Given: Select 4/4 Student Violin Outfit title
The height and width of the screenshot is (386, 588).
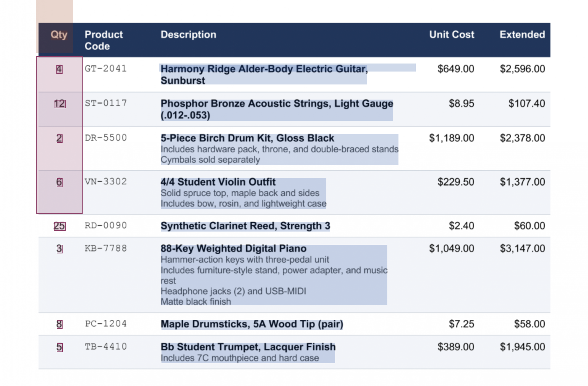Looking at the screenshot, I should point(218,182).
